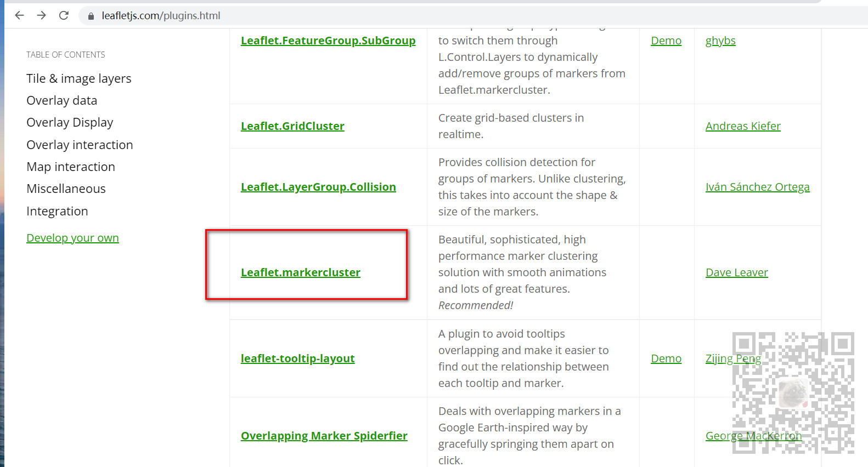Open Leaflet.GridCluster plugin link
868x467 pixels.
(x=292, y=126)
